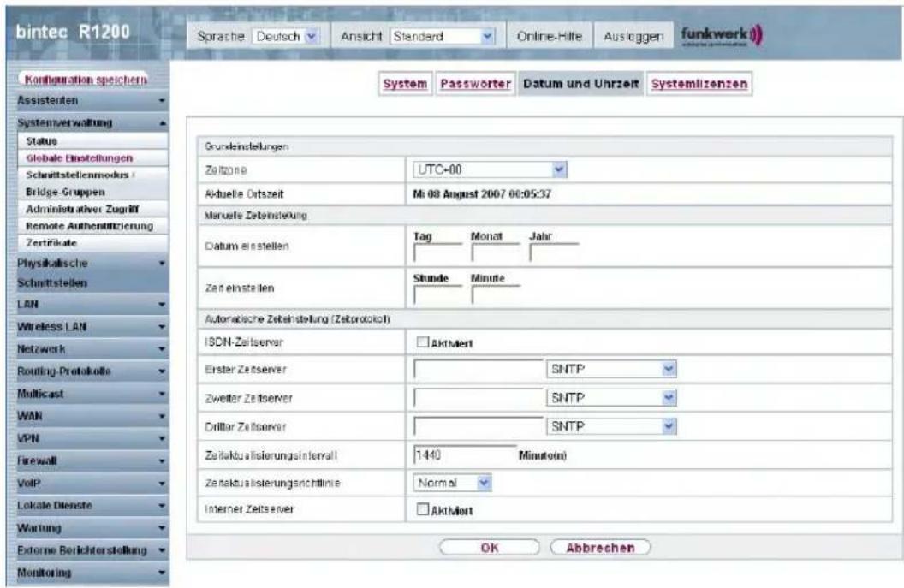The width and height of the screenshot is (904, 588).
Task: Focus the Monat date input field
Action: (x=496, y=252)
